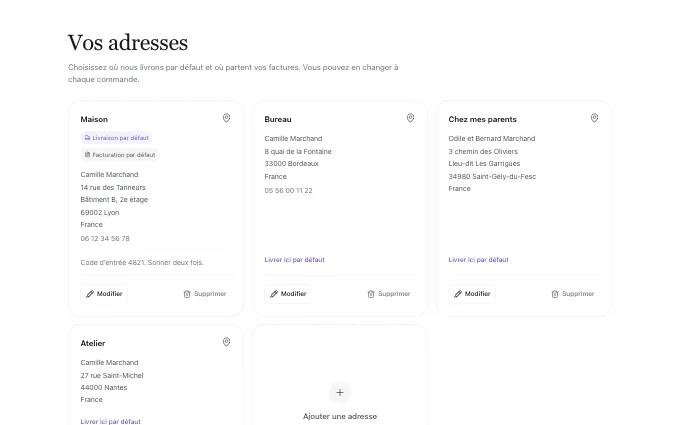The image size is (680, 425).
Task: Click the Vos adresses page heading
Action: (128, 43)
